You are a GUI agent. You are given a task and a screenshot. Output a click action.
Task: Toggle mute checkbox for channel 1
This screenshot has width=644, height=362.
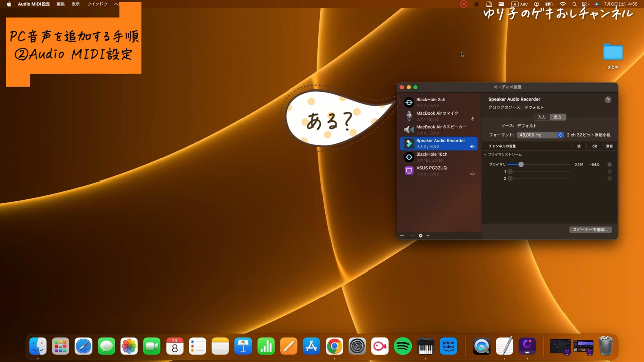click(x=609, y=171)
